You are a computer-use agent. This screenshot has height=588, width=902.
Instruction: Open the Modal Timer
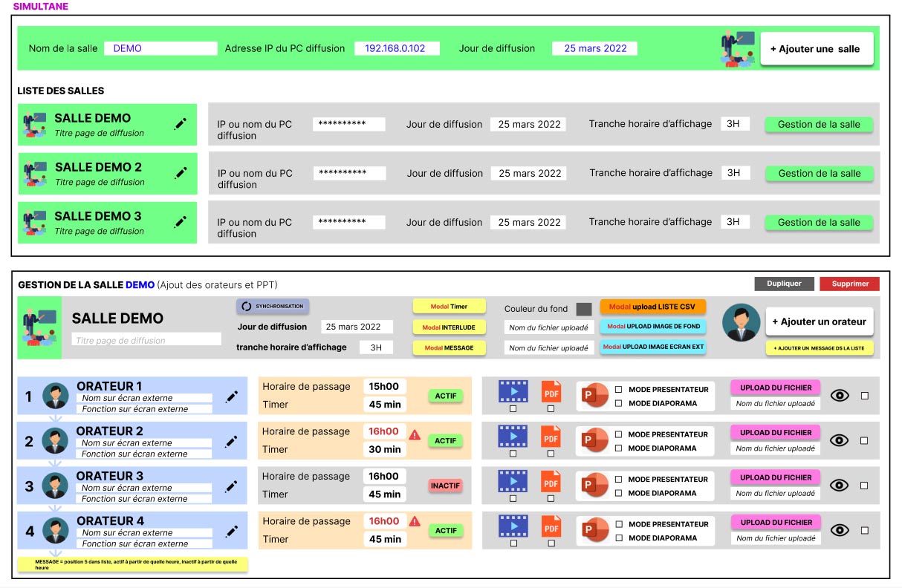point(450,306)
